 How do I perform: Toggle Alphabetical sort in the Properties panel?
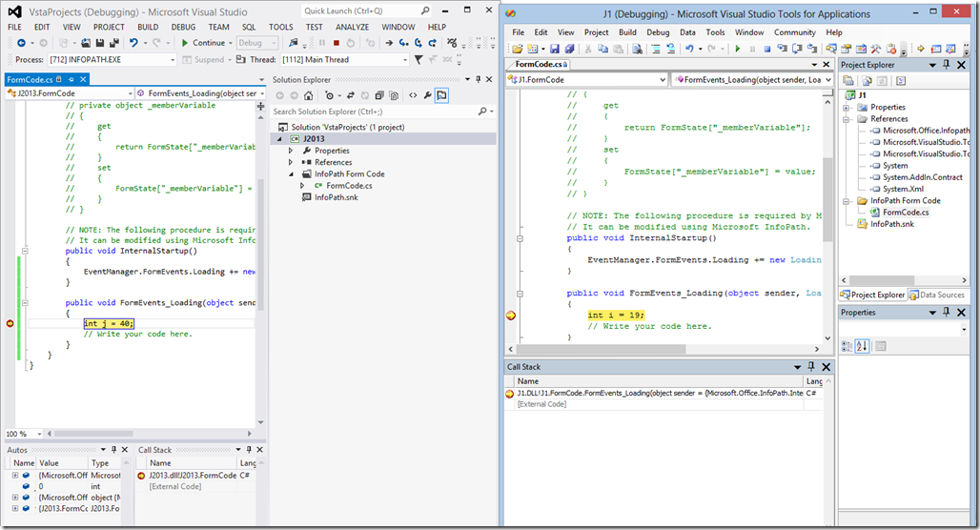(x=862, y=346)
